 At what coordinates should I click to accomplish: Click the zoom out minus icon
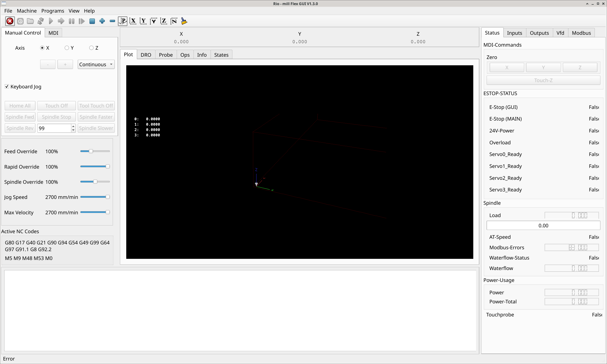[x=112, y=21]
